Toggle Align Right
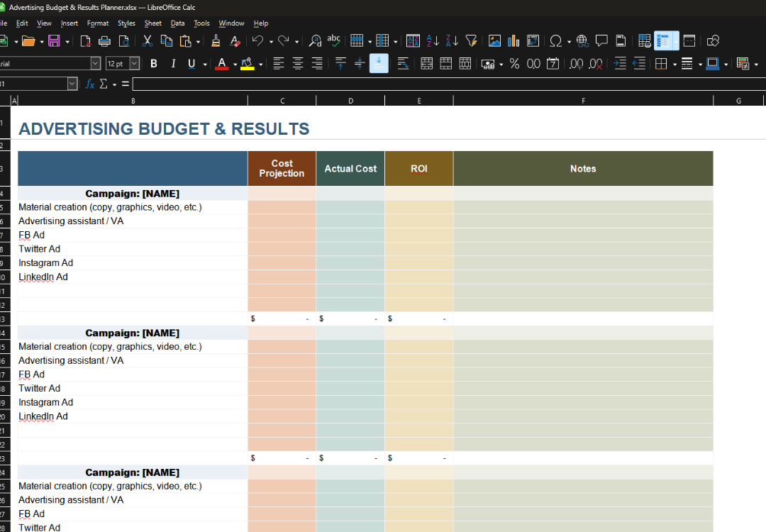The width and height of the screenshot is (766, 532). pyautogui.click(x=317, y=64)
